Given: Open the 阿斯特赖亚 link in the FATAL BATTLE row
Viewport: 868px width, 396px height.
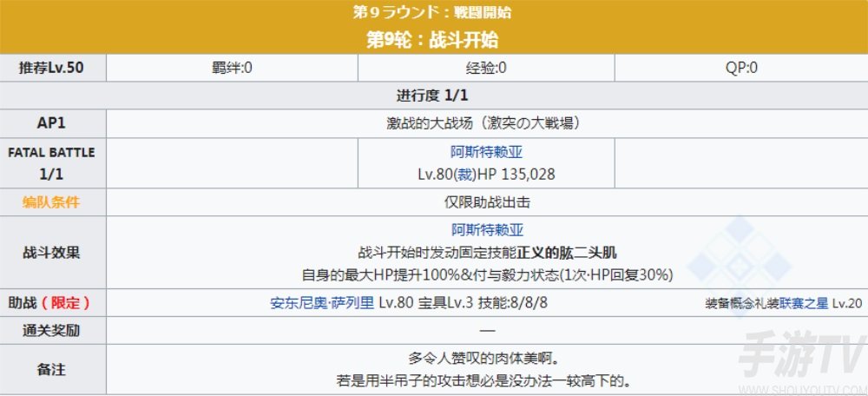Looking at the screenshot, I should tap(487, 152).
